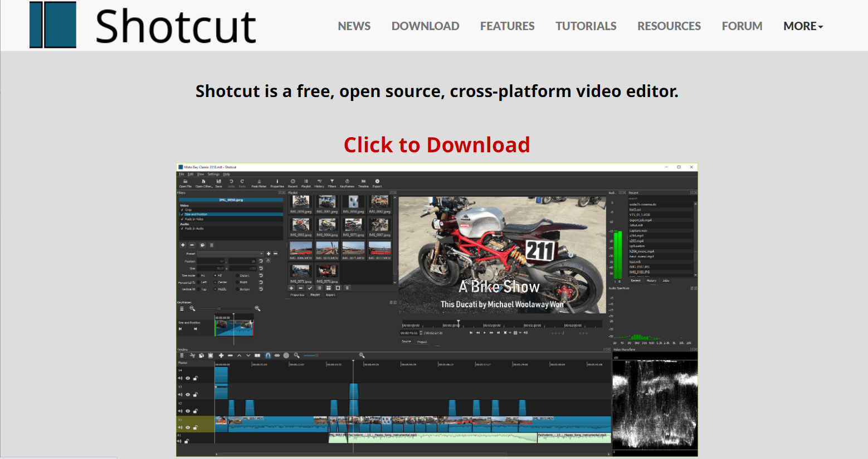Click the remove filter minus button
This screenshot has height=459, width=868.
click(192, 245)
